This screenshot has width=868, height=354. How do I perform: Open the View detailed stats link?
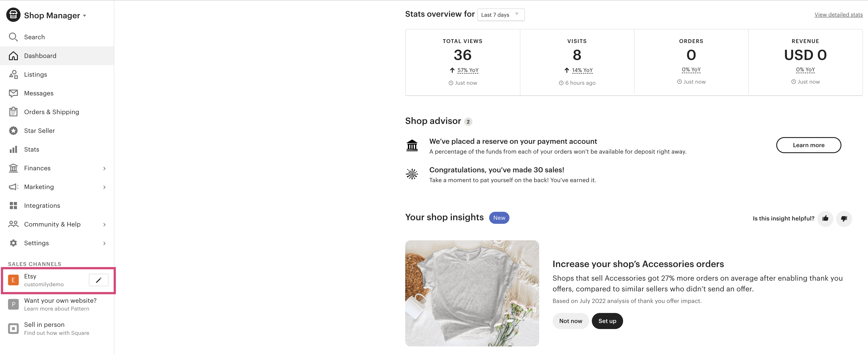[x=838, y=14]
